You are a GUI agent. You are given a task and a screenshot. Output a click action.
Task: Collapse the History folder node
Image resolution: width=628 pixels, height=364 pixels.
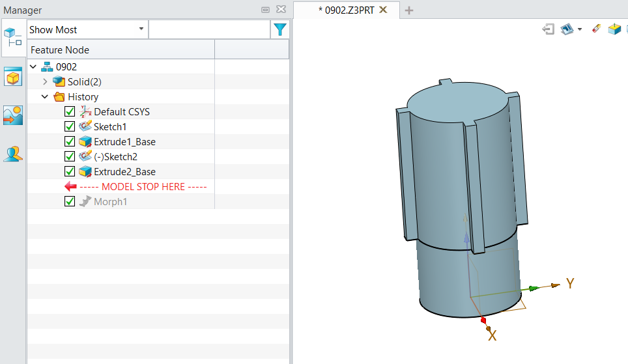(x=45, y=97)
